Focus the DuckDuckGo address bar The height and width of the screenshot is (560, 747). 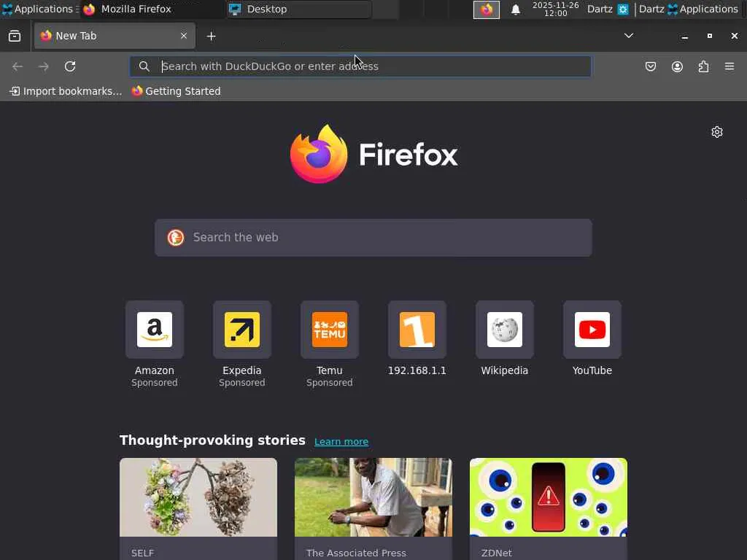click(x=360, y=66)
